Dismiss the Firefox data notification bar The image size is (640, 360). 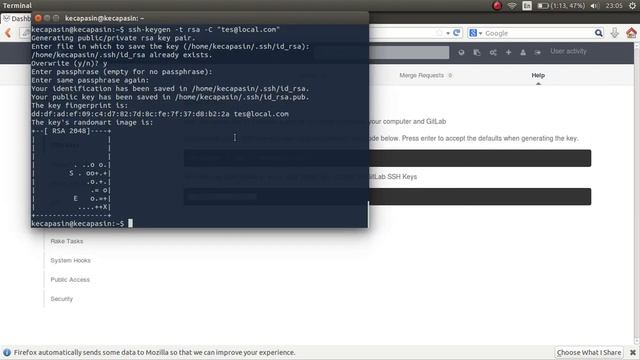pyautogui.click(x=633, y=352)
